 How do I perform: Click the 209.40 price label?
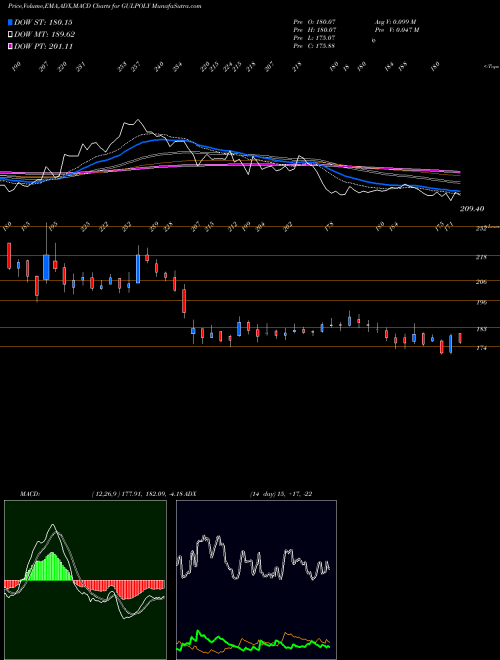pyautogui.click(x=472, y=209)
